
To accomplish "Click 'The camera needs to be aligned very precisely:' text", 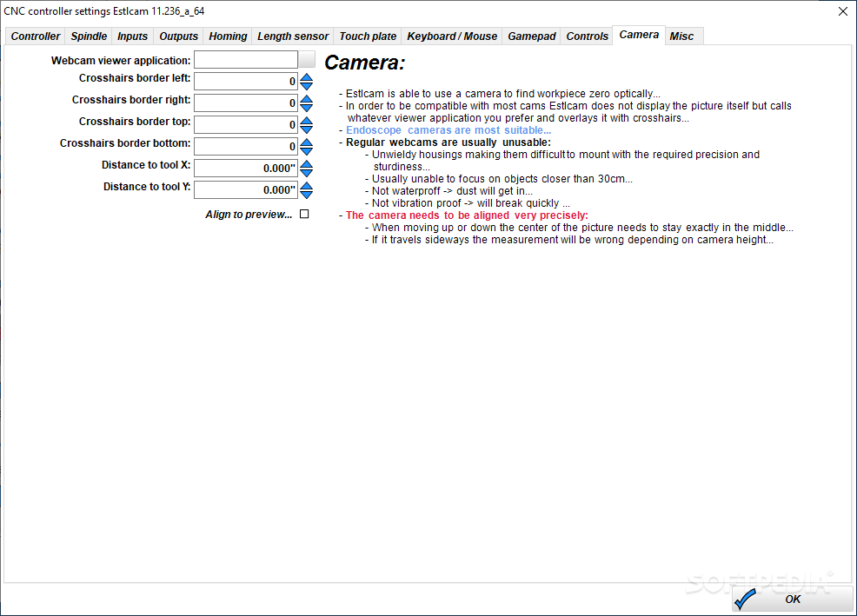I will [x=467, y=215].
